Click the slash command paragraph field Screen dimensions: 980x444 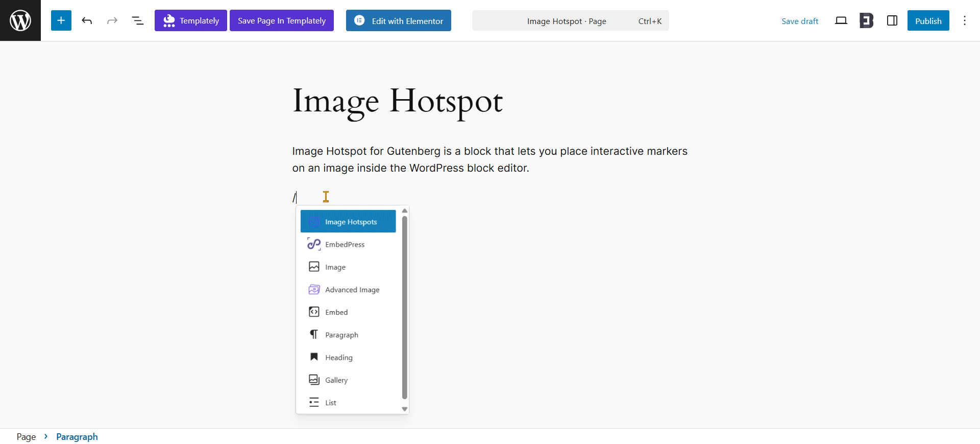tap(490, 197)
